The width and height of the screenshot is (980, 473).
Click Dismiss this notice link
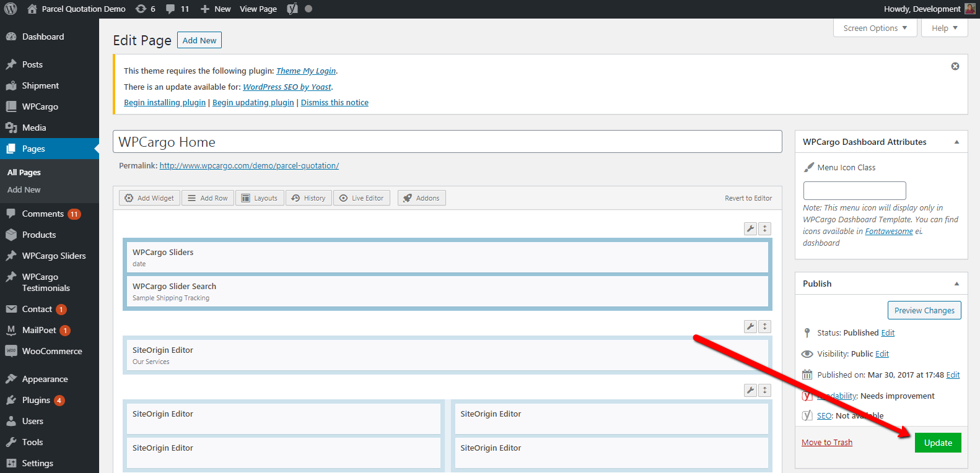coord(335,103)
